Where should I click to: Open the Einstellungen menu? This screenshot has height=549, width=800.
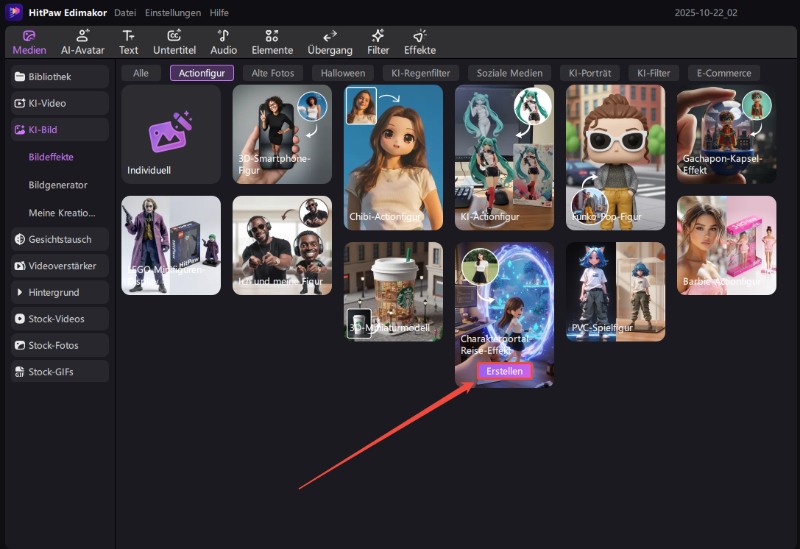click(172, 13)
